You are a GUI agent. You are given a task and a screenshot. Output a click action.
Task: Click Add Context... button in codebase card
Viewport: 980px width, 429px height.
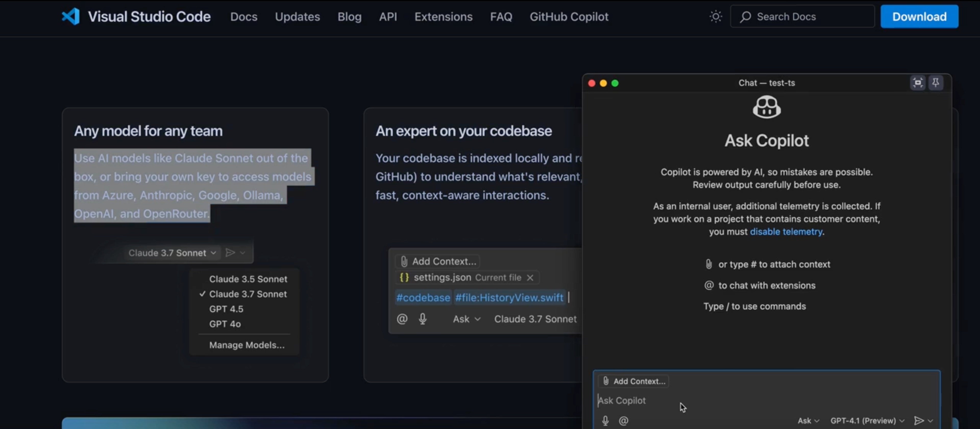[438, 261]
